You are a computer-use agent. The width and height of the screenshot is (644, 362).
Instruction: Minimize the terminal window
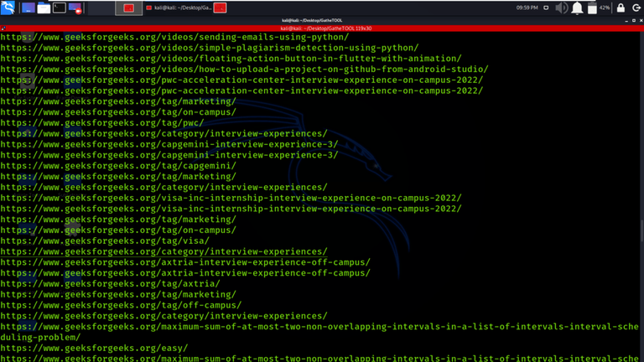626,20
